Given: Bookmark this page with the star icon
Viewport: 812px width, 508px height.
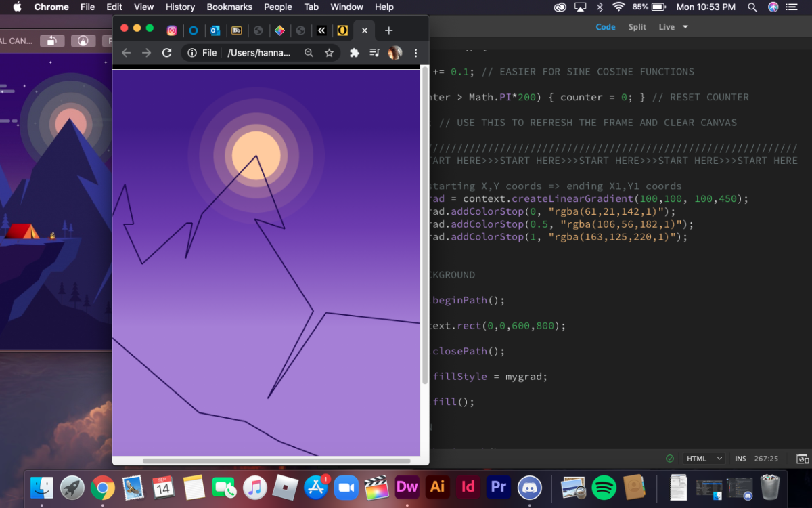Looking at the screenshot, I should coord(329,53).
